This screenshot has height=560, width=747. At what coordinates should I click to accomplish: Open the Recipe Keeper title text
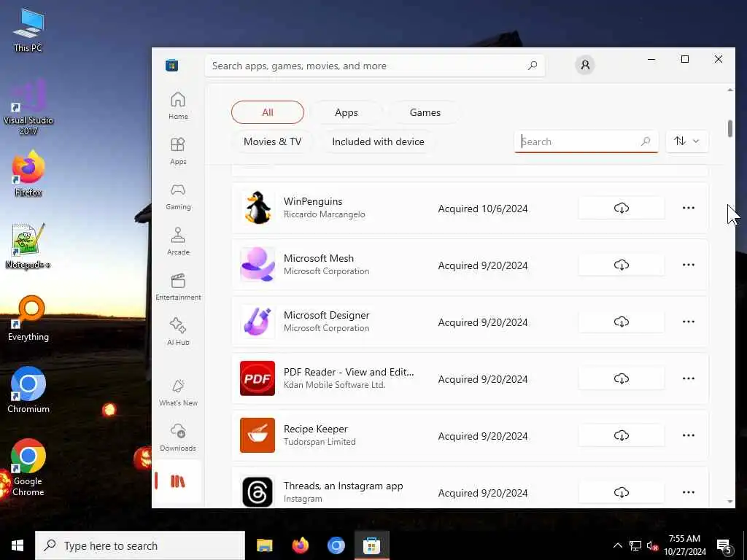[x=315, y=429]
